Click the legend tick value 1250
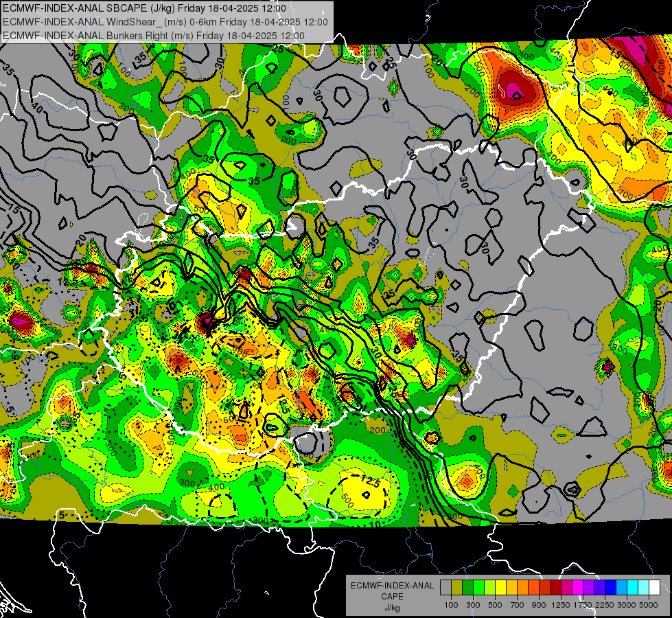 tap(561, 605)
